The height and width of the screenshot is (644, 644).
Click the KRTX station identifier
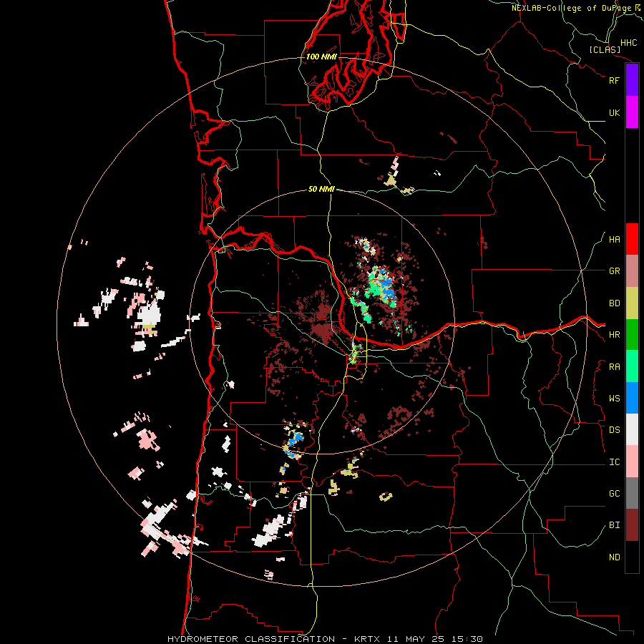367,639
